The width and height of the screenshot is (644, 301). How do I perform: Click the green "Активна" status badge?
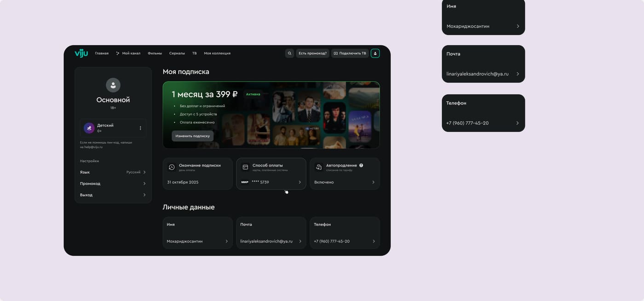point(253,94)
